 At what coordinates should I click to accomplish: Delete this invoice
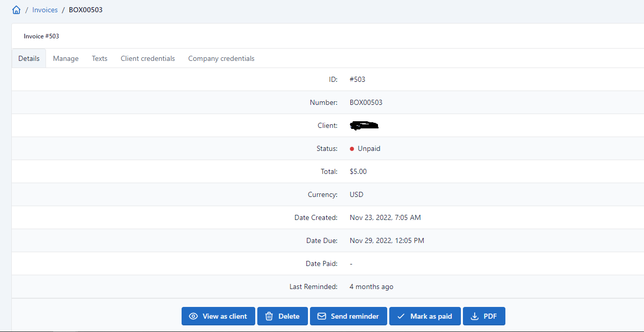pos(282,316)
